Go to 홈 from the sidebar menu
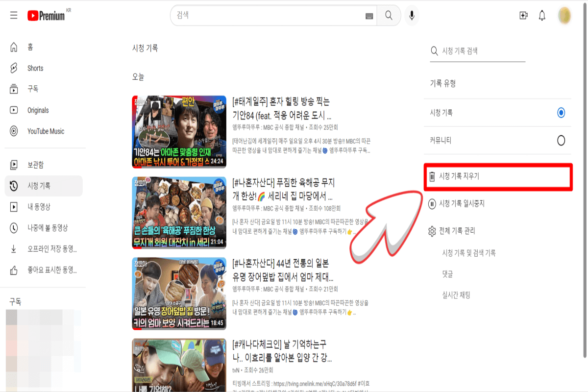Screen dimensions: 588x392 [x=29, y=47]
